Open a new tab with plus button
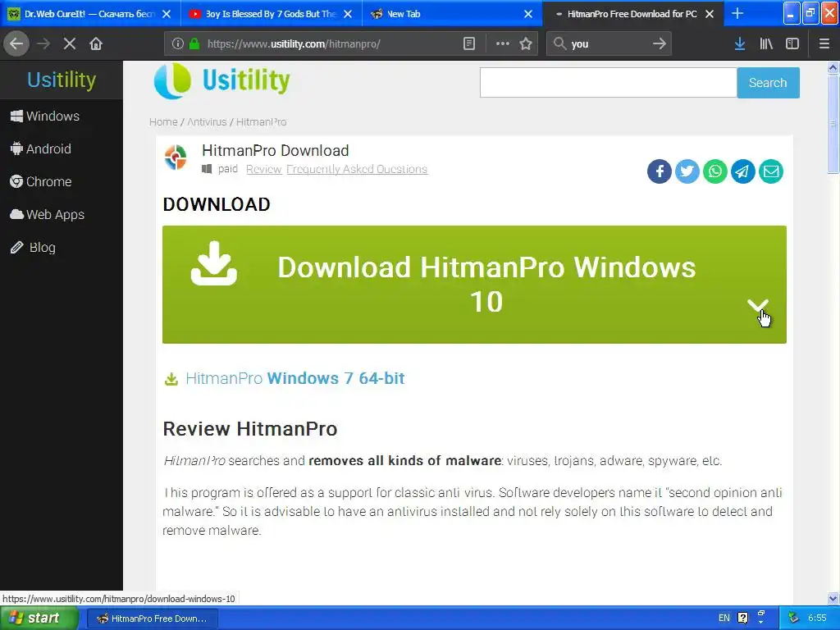Screen dimensions: 840x630 tap(737, 13)
